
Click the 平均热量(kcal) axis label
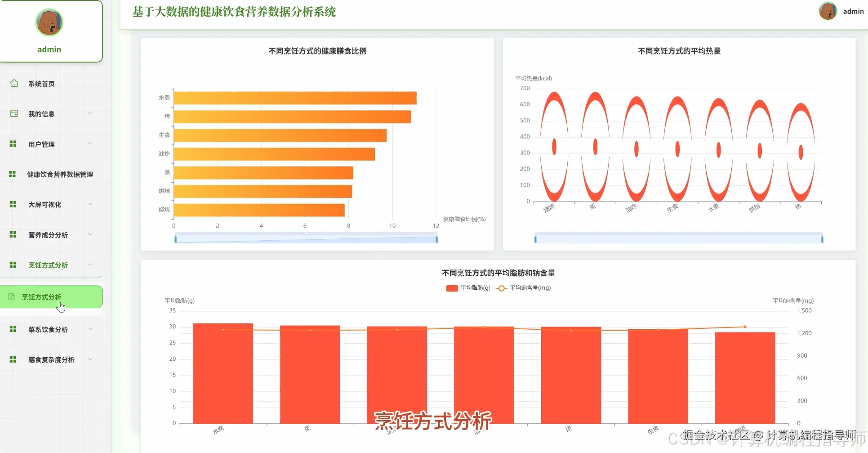point(534,78)
